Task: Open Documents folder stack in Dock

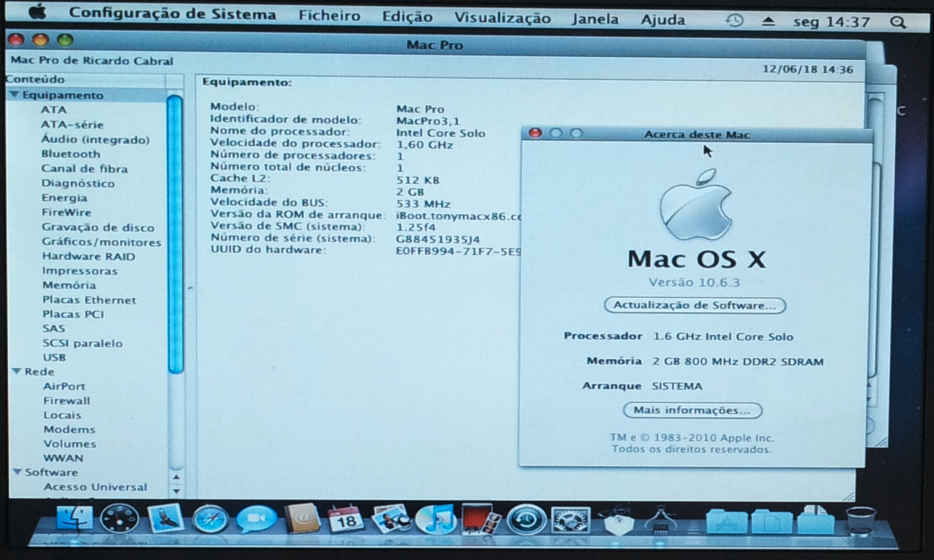Action: point(771,521)
